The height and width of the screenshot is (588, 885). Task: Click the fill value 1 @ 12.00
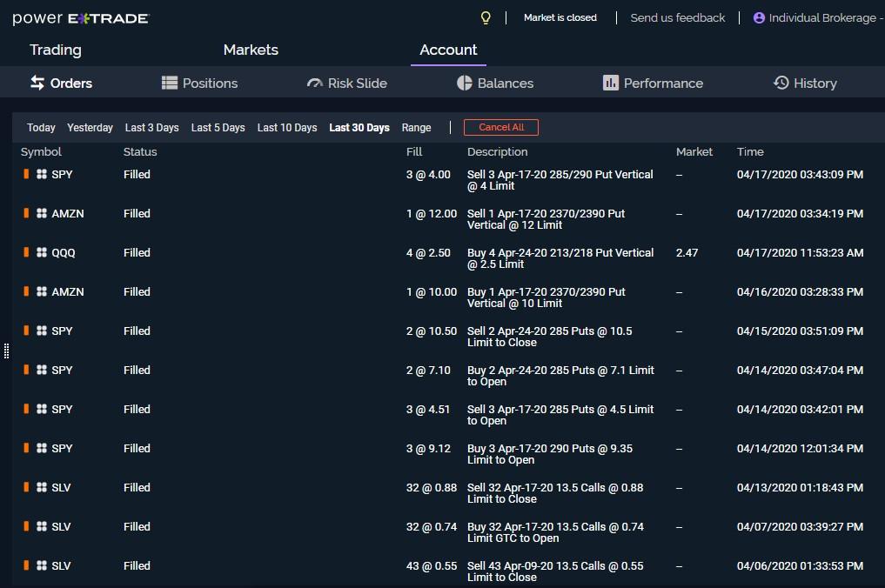(x=432, y=213)
